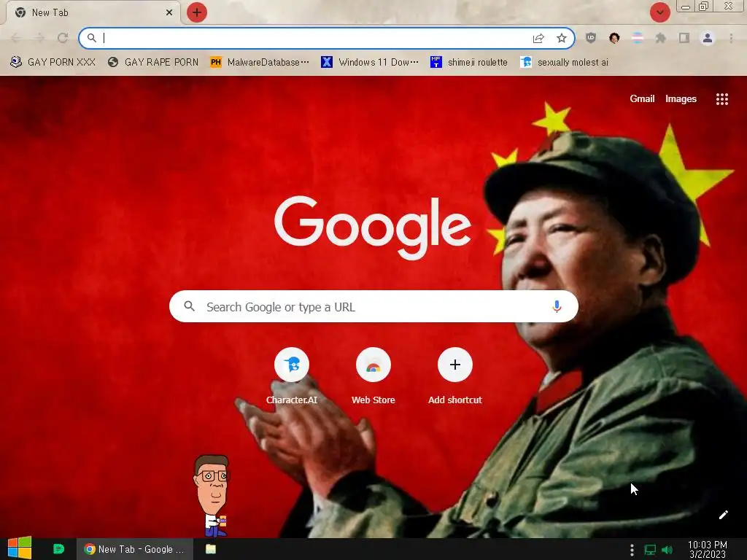Open the Windows Start menu
747x560 pixels.
20,548
